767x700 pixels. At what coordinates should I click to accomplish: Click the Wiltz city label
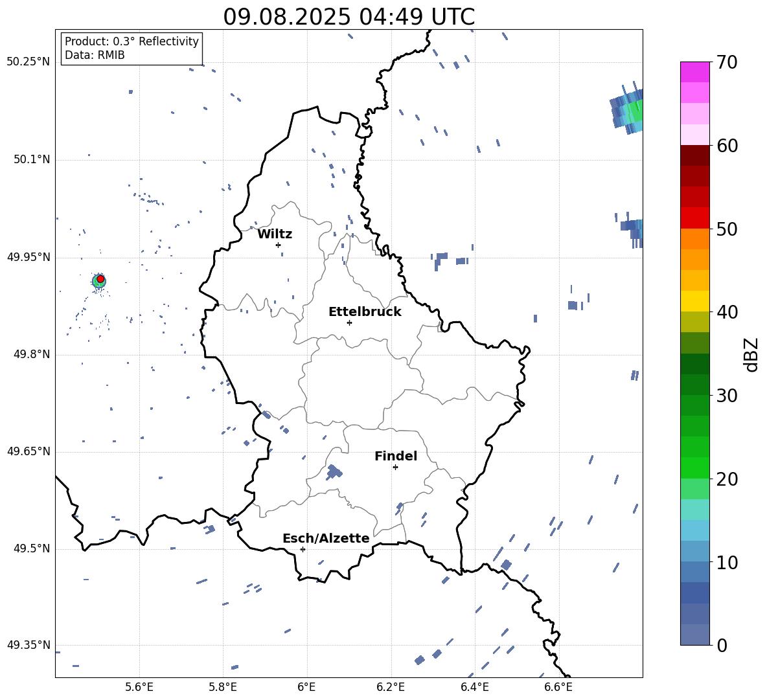tap(275, 234)
